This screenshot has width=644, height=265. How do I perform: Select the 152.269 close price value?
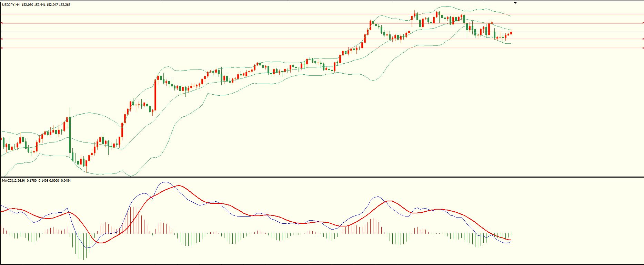[x=65, y=5]
